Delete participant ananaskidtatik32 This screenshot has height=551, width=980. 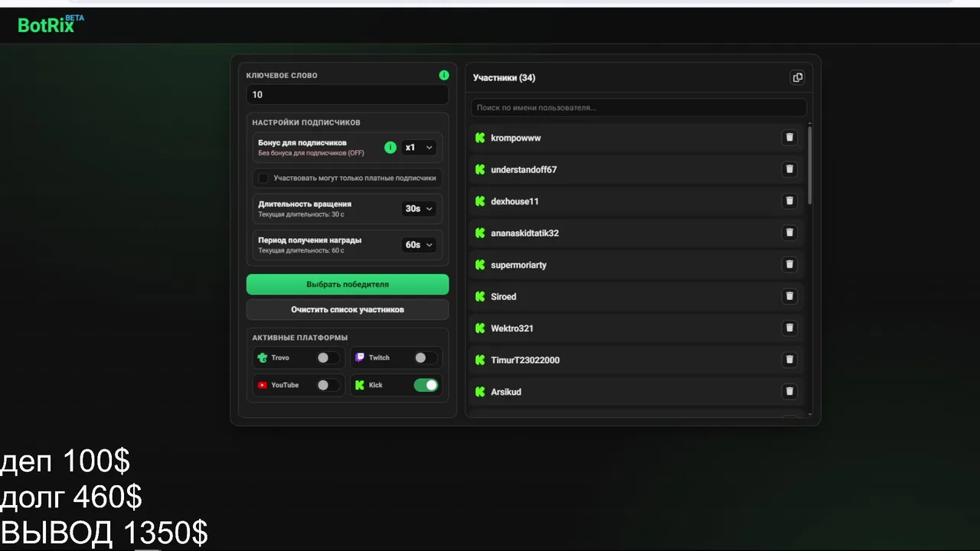point(789,233)
